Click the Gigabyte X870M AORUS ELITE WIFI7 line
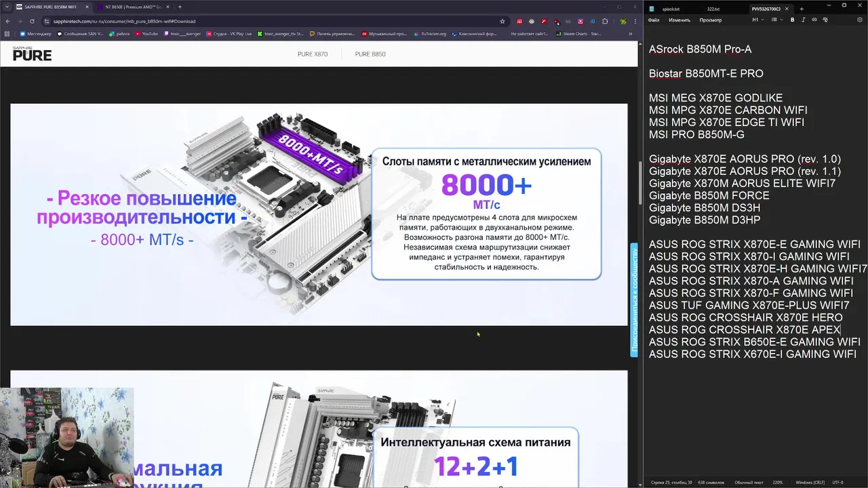The width and height of the screenshot is (868, 488). click(x=742, y=184)
